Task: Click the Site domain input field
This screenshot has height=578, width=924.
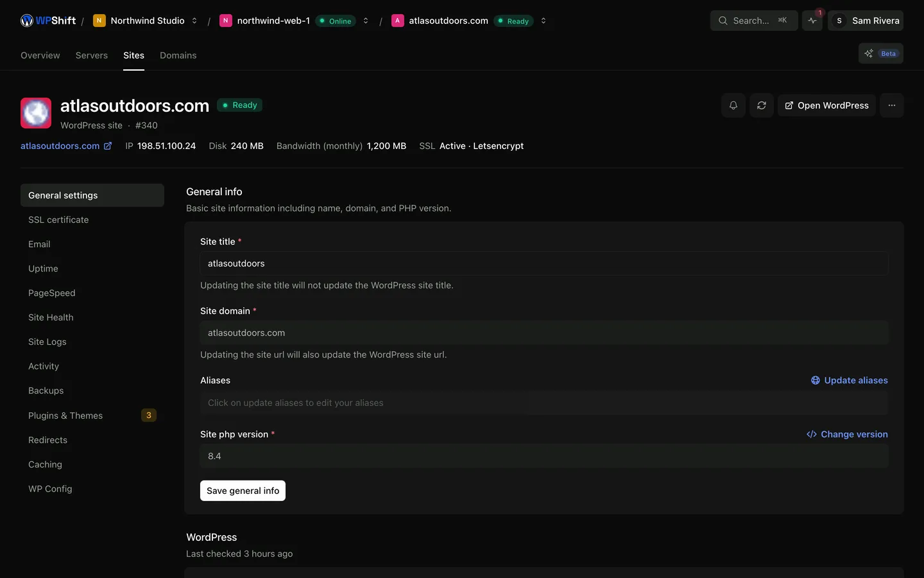Action: pyautogui.click(x=544, y=333)
